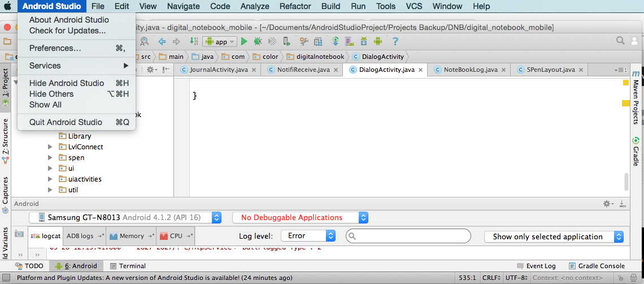Screen dimensions: 644x284
Task: Select Check for Updates... menu item
Action: pos(76,31)
